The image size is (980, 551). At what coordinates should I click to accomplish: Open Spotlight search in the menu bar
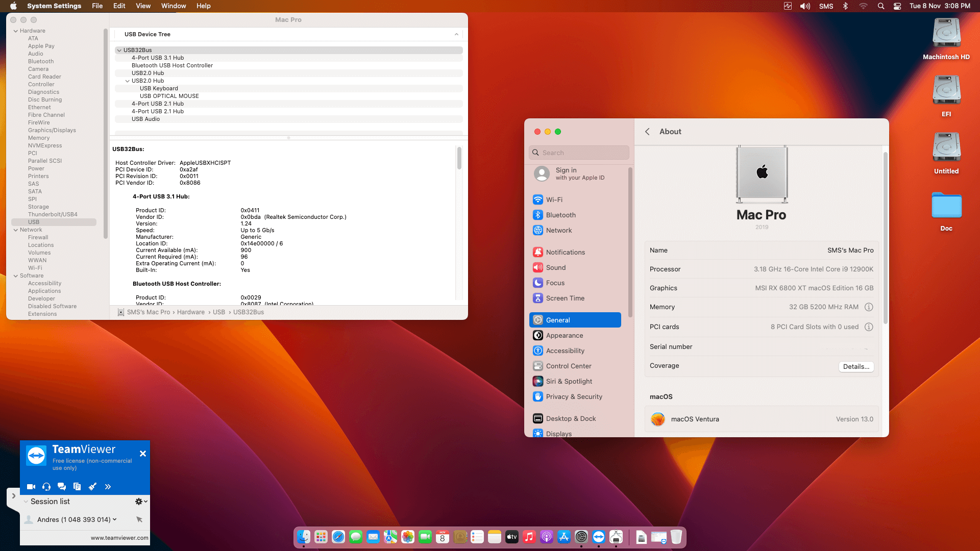(881, 6)
